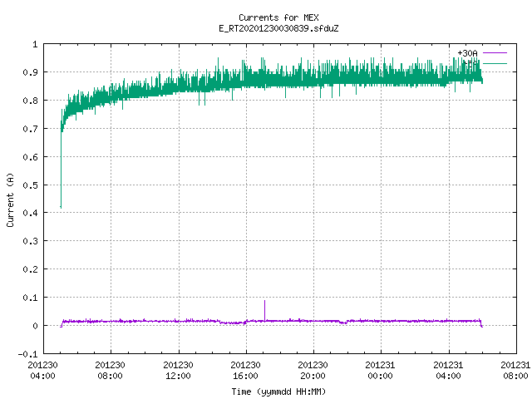Screen dimensions: 532x399
Task: Click x-axis label '201230 12:00'
Action: pos(178,371)
